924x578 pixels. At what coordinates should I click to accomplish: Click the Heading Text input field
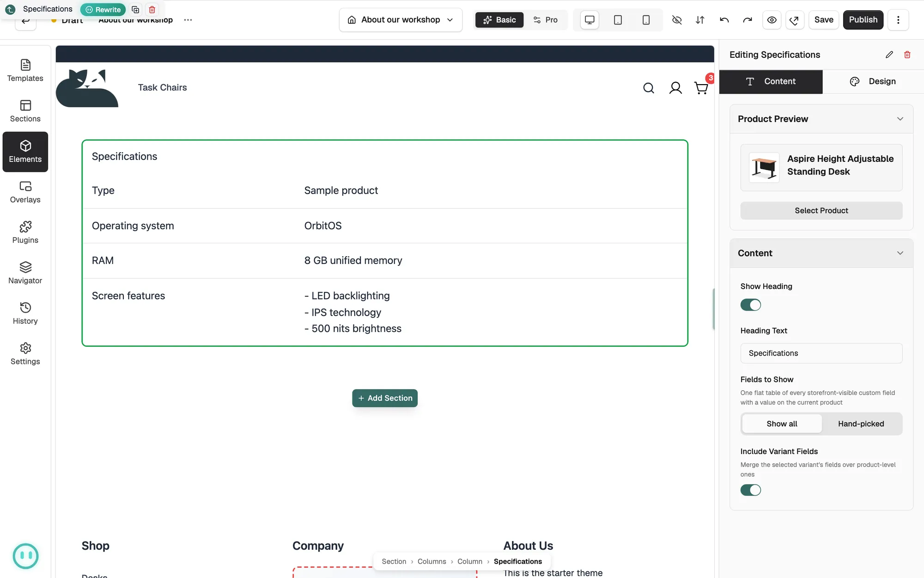pos(821,353)
